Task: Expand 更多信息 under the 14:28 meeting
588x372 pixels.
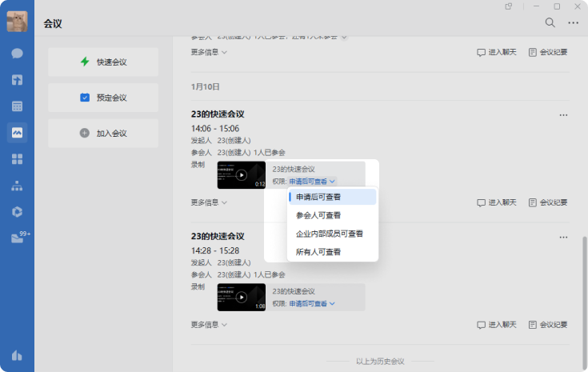Action: coord(209,325)
